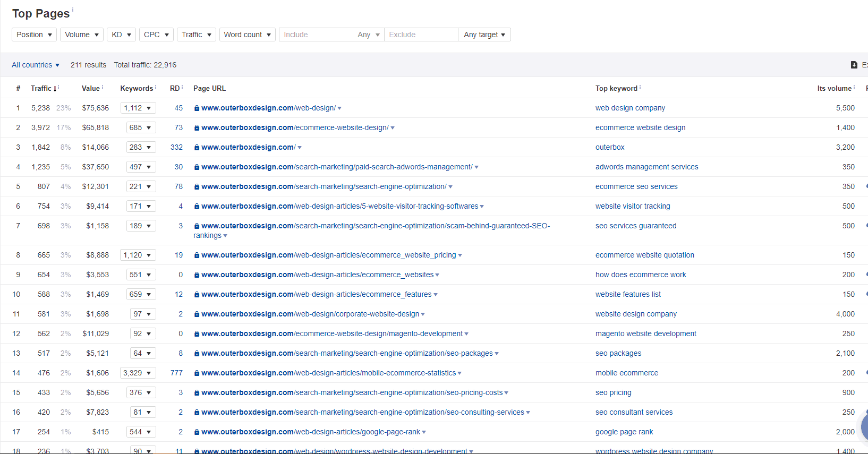Expand the 1,120 keywords dropdown
Screen dimensions: 868x454
(x=138, y=255)
